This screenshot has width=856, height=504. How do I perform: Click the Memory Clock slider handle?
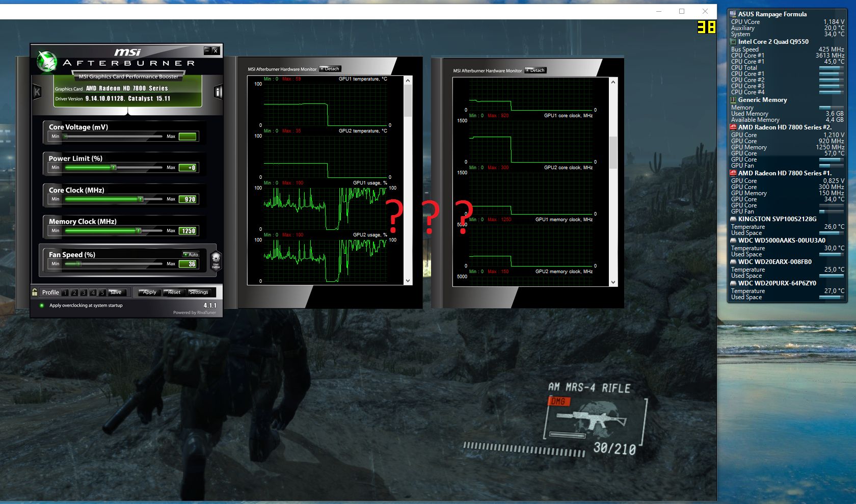pyautogui.click(x=138, y=230)
